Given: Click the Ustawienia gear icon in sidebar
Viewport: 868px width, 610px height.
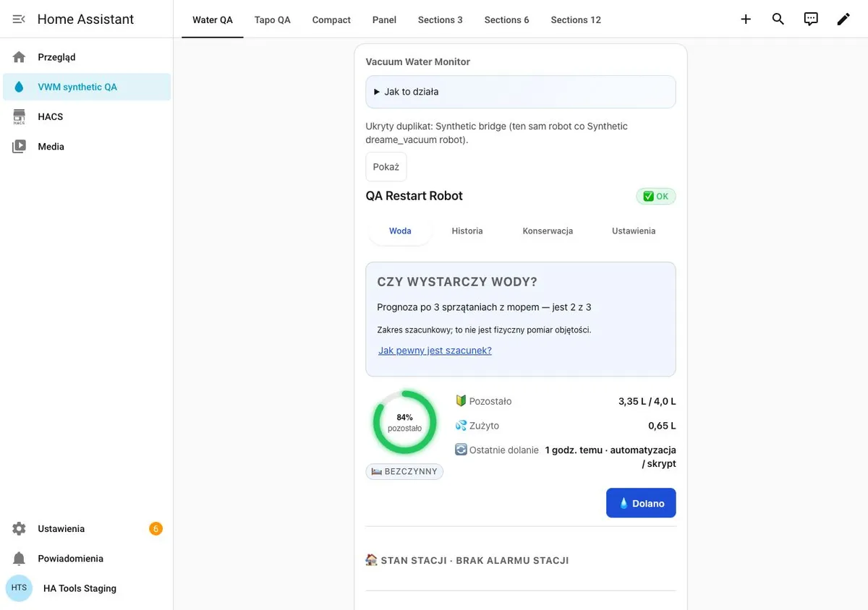Looking at the screenshot, I should coord(19,529).
